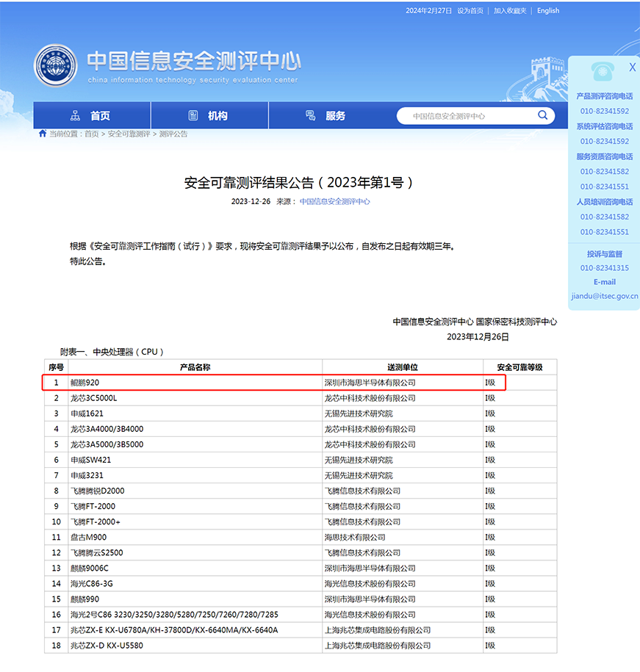
Task: Click the 产品测评咨询电话 heading
Action: coord(605,96)
